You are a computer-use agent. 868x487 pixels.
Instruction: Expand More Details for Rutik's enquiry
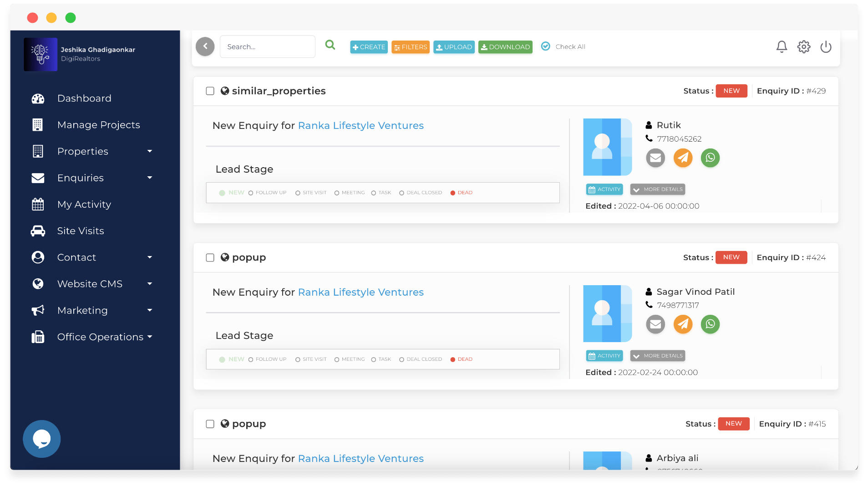pyautogui.click(x=657, y=190)
